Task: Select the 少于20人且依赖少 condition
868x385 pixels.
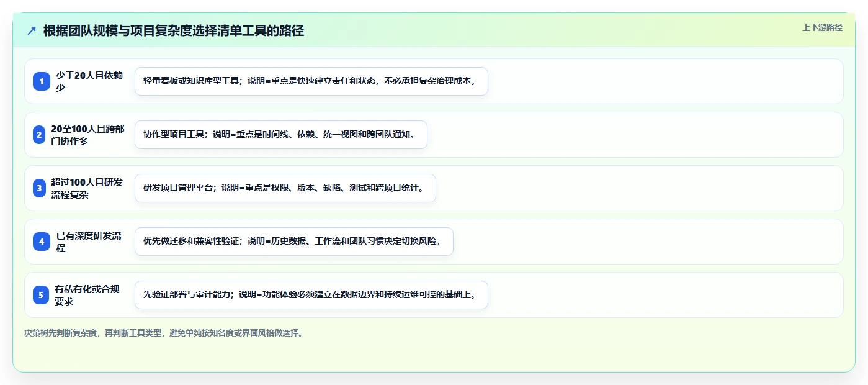Action: (91, 81)
